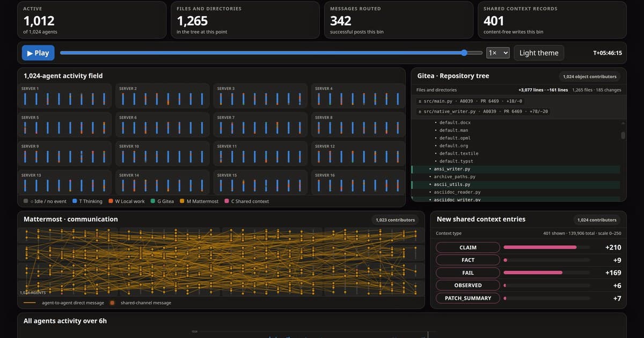This screenshot has height=338, width=644.
Task: Select the PATCH_SUMMARY context type pill
Action: (468, 298)
